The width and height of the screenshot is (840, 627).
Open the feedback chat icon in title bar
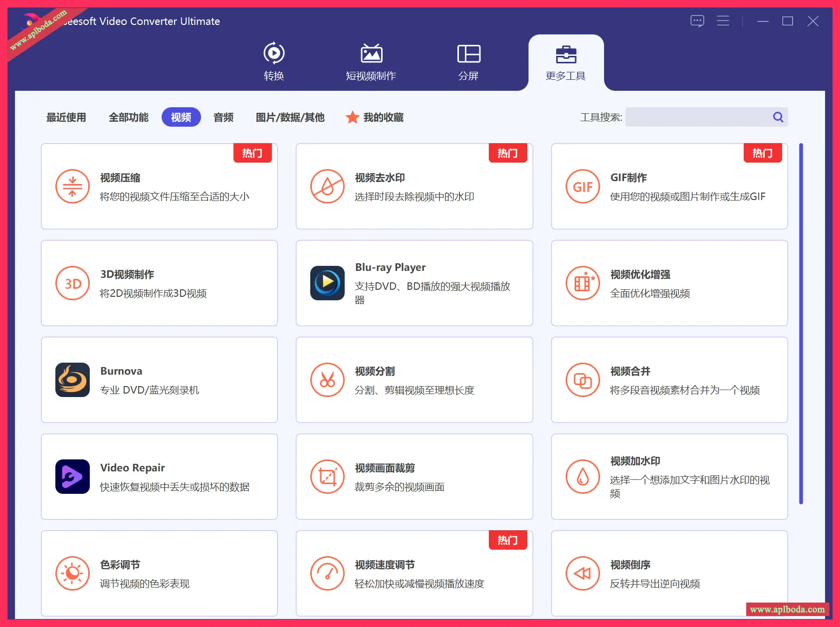pos(697,21)
